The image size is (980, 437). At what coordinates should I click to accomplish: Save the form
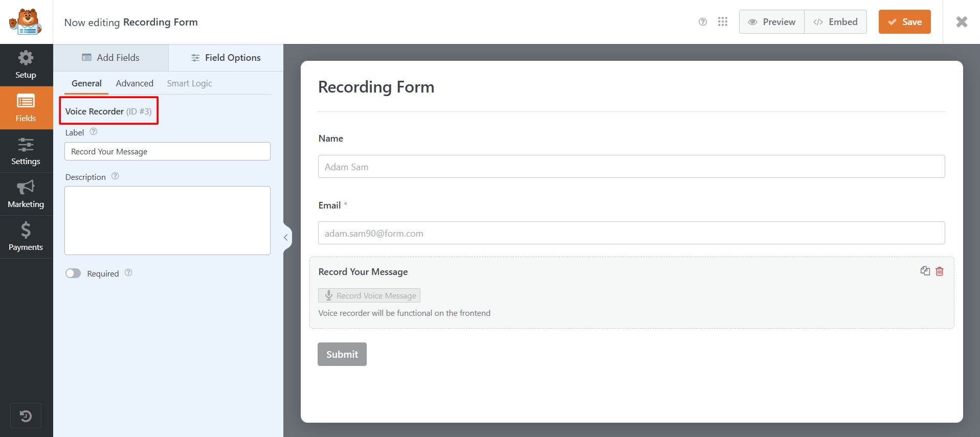pyautogui.click(x=904, y=22)
